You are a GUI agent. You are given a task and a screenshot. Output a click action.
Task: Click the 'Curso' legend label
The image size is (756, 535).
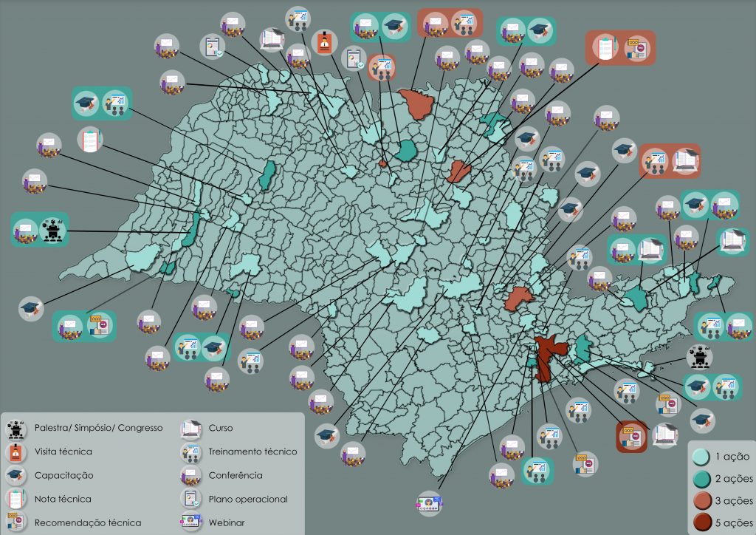[221, 428]
